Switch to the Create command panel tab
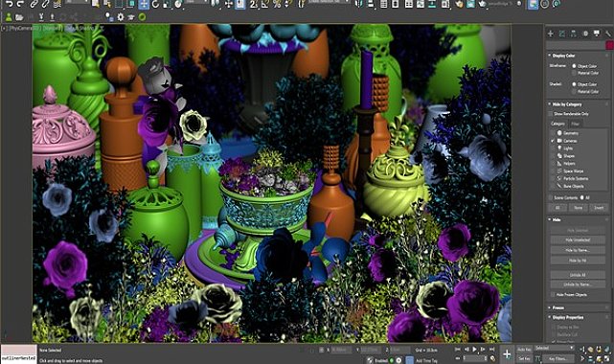The image size is (614, 364). click(x=551, y=34)
